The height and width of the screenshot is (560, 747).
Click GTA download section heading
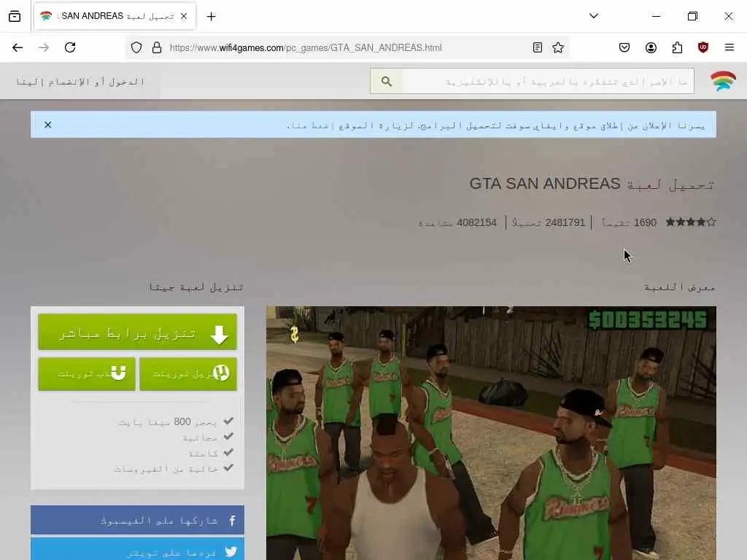tap(196, 287)
